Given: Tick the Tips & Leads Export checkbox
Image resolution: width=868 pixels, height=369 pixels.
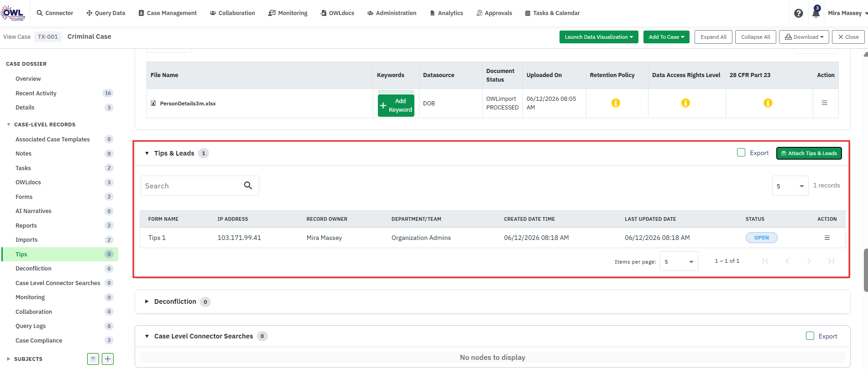Looking at the screenshot, I should coord(741,152).
